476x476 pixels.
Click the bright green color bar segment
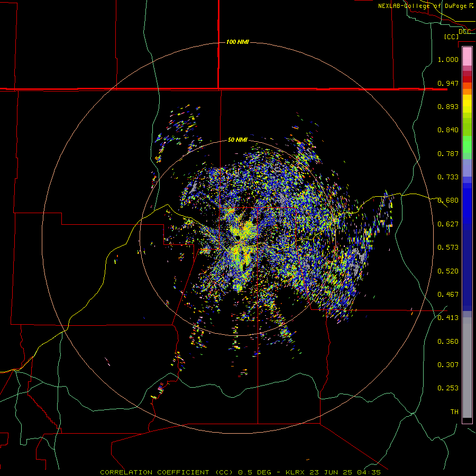tap(467, 144)
